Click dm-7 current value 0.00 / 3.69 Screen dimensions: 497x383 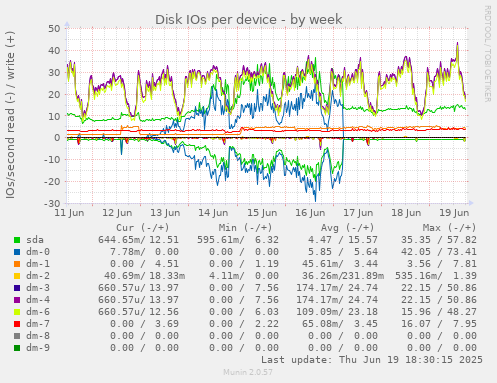(144, 324)
